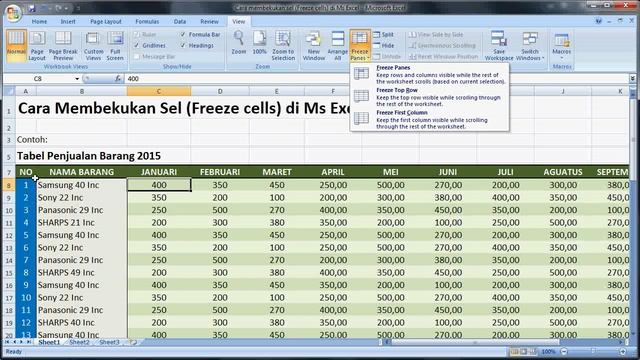Click the Select All corner box
The width and height of the screenshot is (640, 360).
(x=9, y=91)
